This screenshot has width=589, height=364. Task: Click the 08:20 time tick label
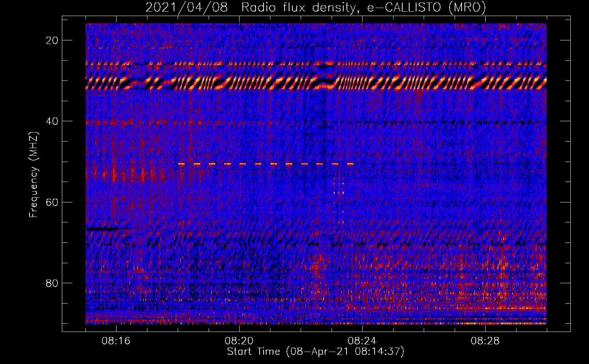click(x=239, y=341)
